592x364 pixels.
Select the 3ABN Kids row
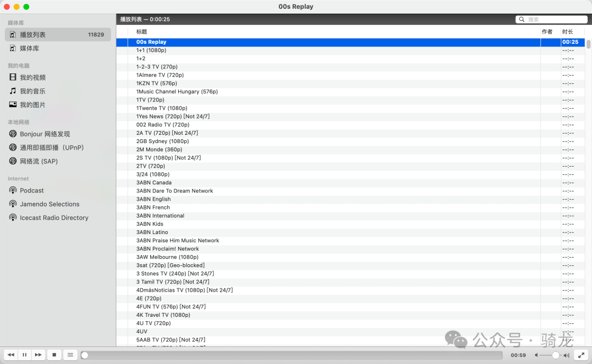tap(351, 224)
